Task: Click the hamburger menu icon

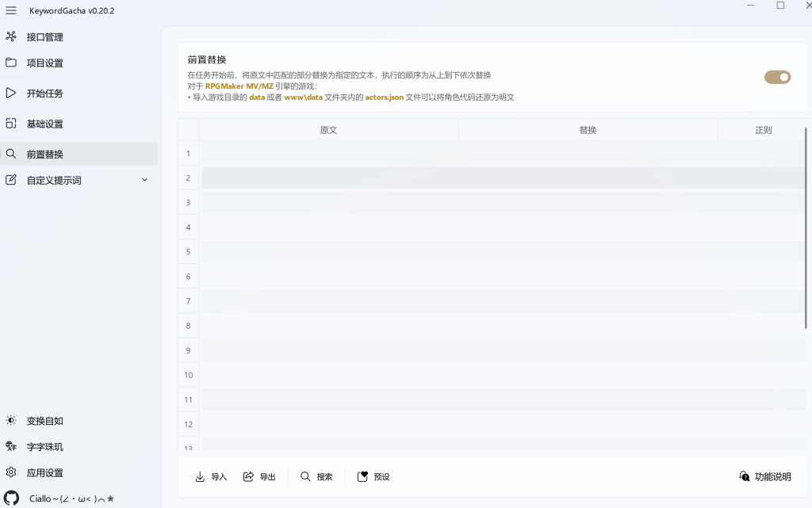Action: pyautogui.click(x=11, y=10)
